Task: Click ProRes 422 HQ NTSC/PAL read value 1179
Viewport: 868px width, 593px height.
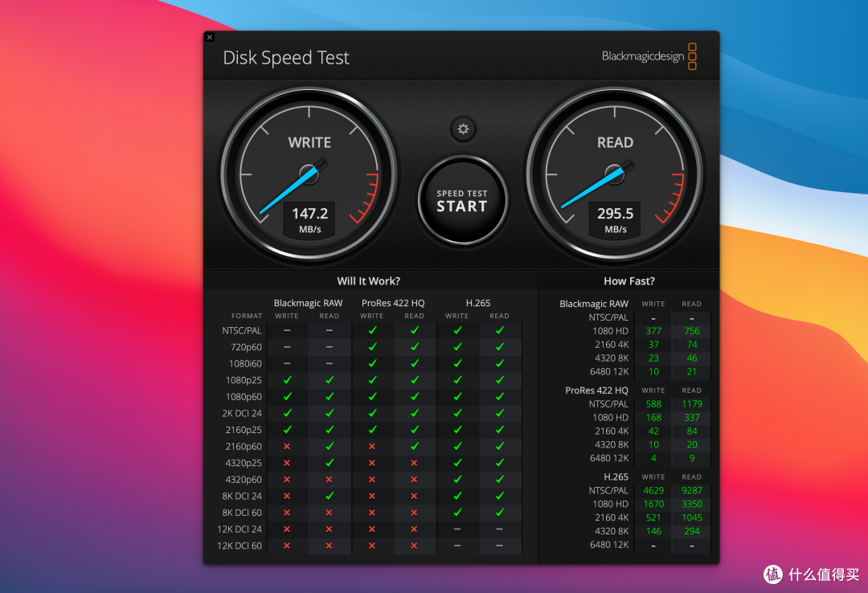Action: [x=692, y=404]
